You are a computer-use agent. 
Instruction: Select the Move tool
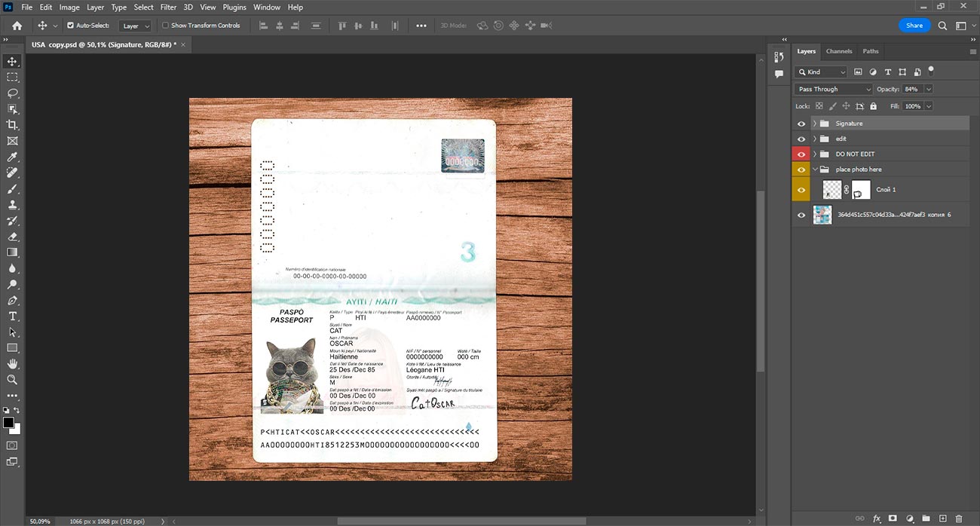[12, 61]
